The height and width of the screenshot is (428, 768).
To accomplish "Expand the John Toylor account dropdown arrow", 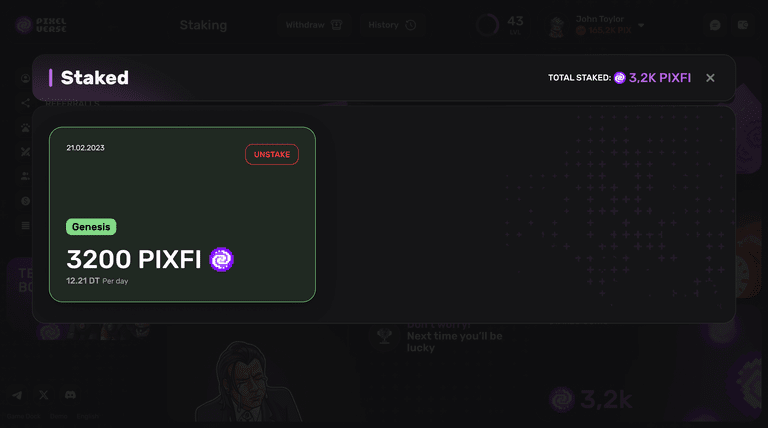I will pos(641,25).
